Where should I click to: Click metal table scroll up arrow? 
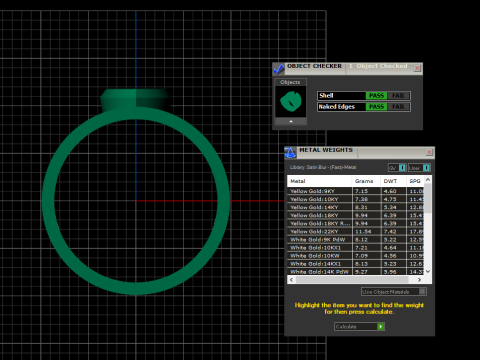pos(428,180)
